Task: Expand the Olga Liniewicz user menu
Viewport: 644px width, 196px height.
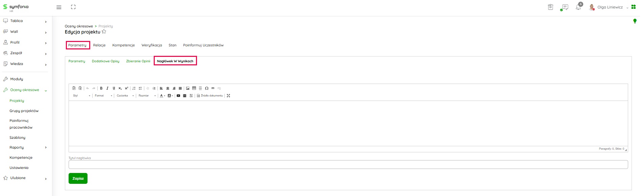Action: tap(610, 7)
